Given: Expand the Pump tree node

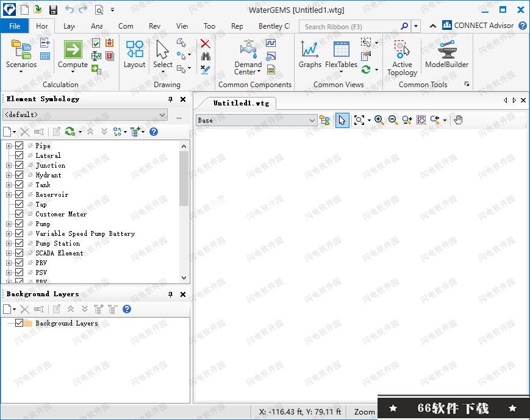Looking at the screenshot, I should tap(9, 224).
